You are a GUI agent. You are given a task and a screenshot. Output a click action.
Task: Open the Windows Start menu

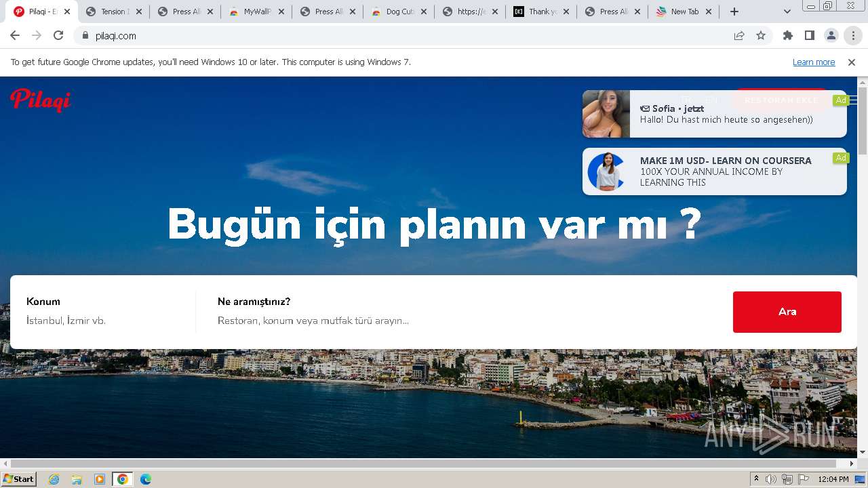click(18, 479)
